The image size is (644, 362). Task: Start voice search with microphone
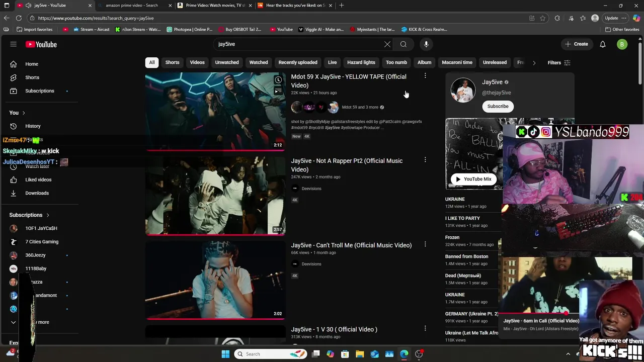[x=426, y=44]
